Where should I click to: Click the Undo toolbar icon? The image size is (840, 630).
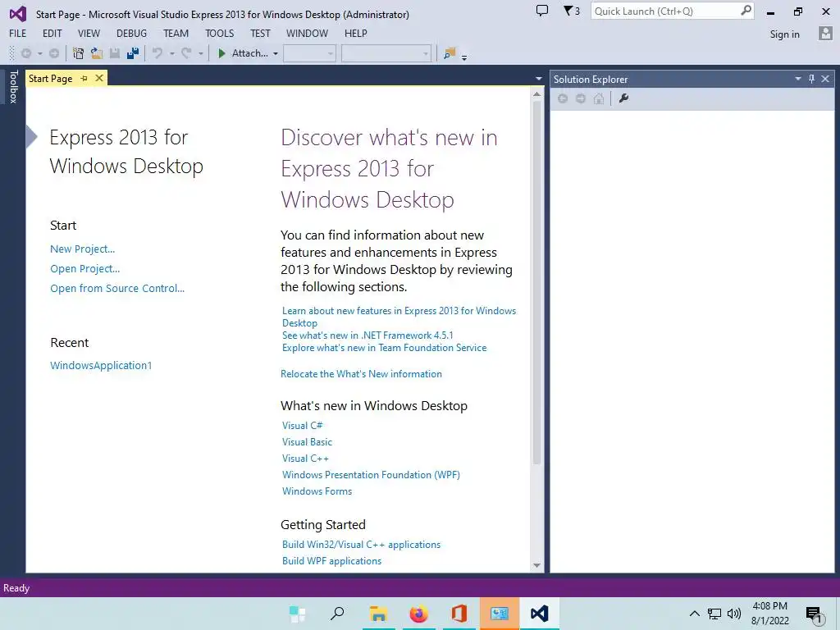coord(157,53)
